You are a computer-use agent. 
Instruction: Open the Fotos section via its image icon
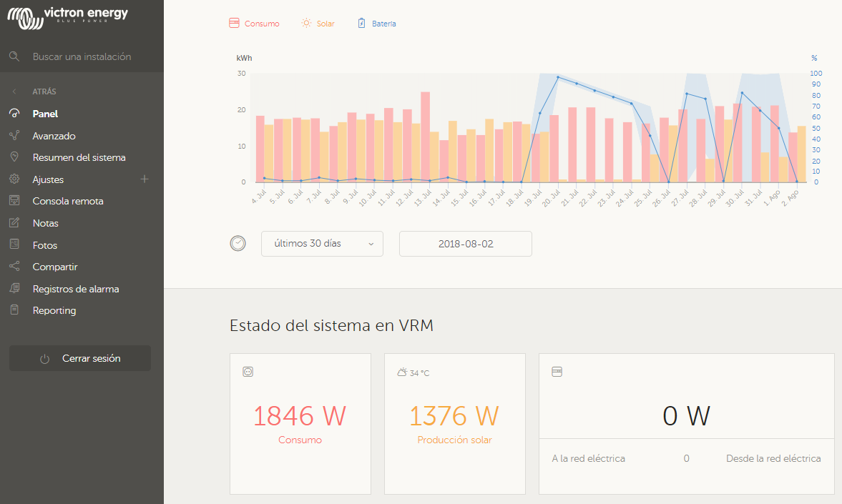tap(14, 245)
